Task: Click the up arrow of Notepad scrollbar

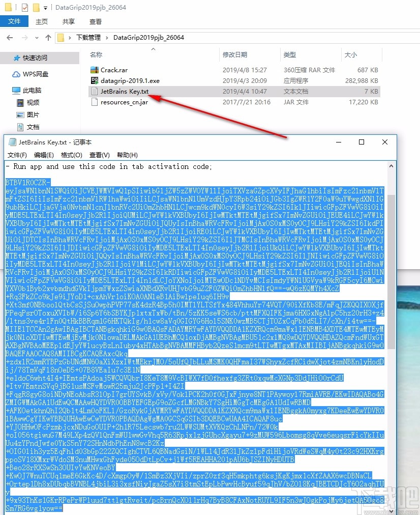Action: click(x=392, y=165)
